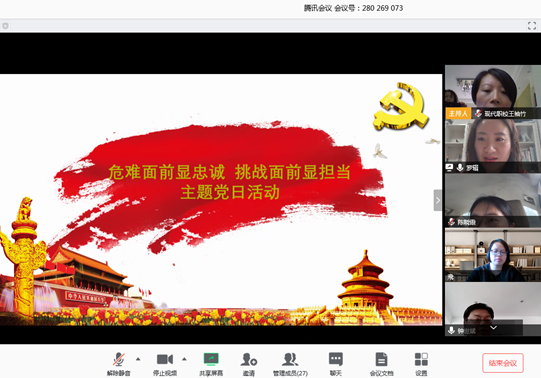Click the shared slide presentation area
Image resolution: width=541 pixels, height=378 pixels.
(x=221, y=200)
